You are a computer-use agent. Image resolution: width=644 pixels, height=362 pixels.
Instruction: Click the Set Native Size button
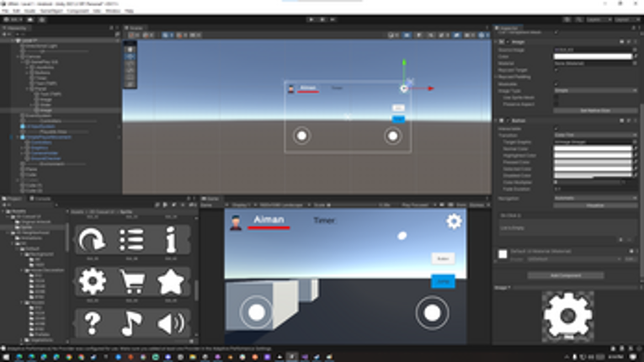(x=595, y=111)
